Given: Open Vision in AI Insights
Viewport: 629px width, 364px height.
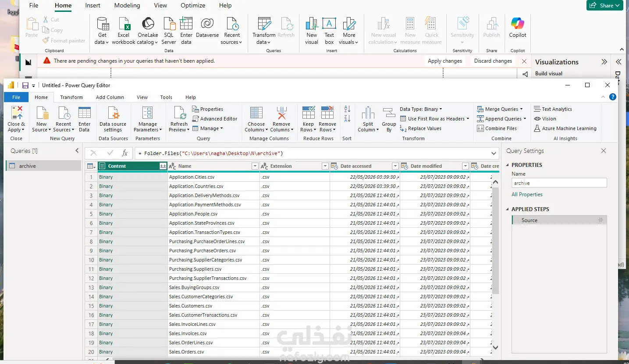Looking at the screenshot, I should [x=545, y=119].
